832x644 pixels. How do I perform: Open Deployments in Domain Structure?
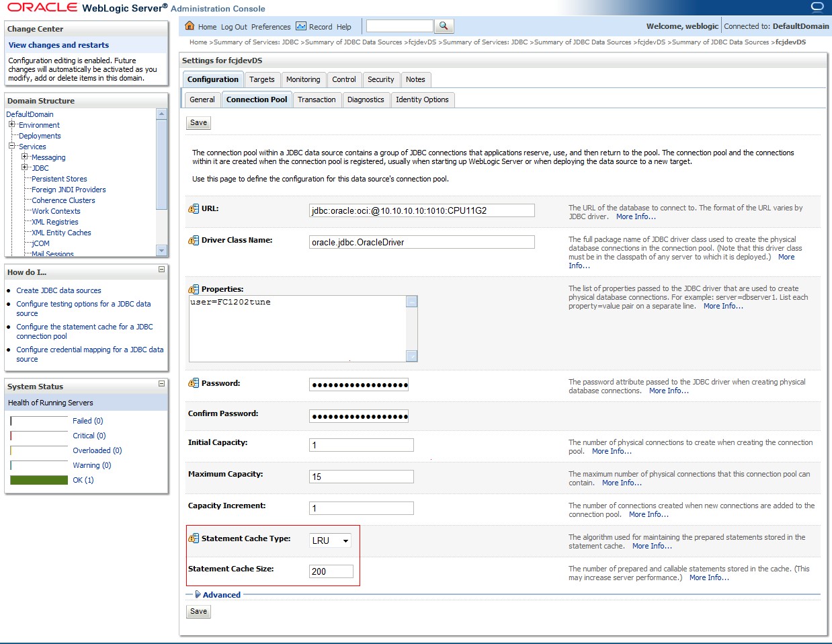(x=40, y=136)
